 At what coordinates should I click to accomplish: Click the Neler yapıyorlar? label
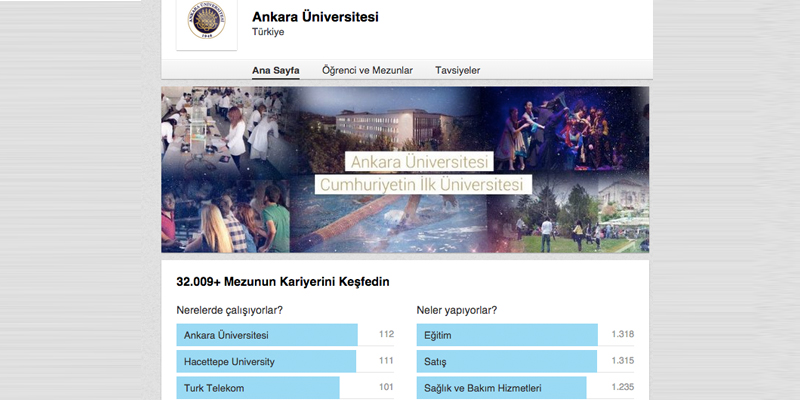[x=457, y=310]
